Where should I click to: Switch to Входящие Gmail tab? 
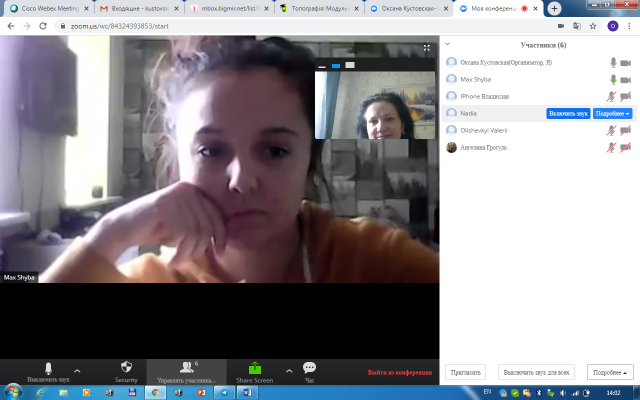click(x=139, y=8)
